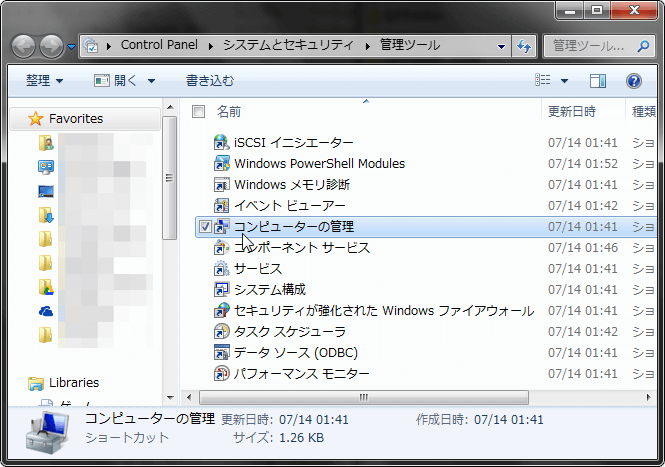Click the horizontal scrollbar thumb
Screen dimensions: 665x467
(x=364, y=397)
